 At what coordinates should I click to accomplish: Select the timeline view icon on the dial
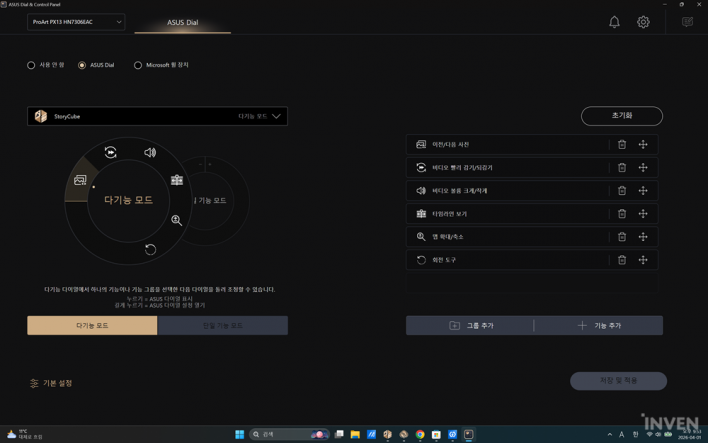coord(177,181)
